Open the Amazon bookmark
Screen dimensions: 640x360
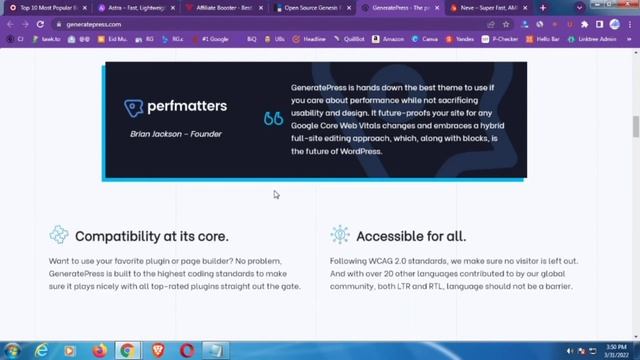pos(388,39)
